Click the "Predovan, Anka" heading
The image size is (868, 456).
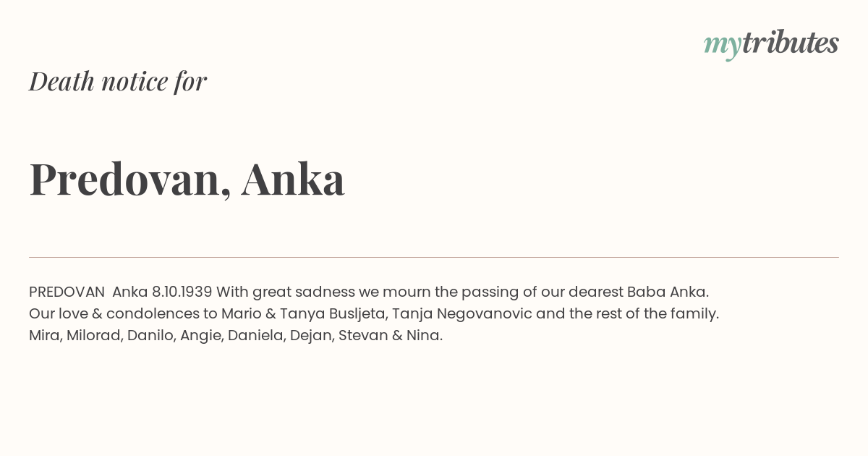[x=187, y=179]
